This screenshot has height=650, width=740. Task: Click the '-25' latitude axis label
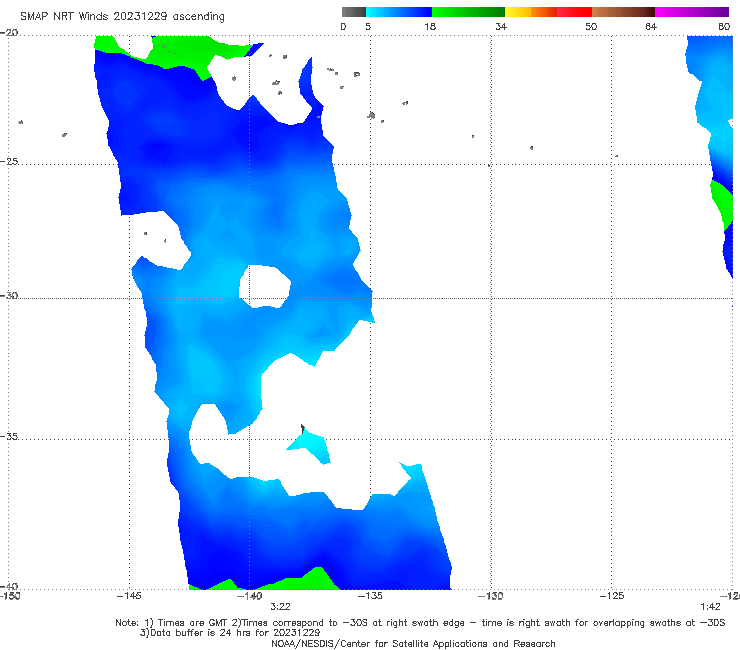(x=9, y=161)
